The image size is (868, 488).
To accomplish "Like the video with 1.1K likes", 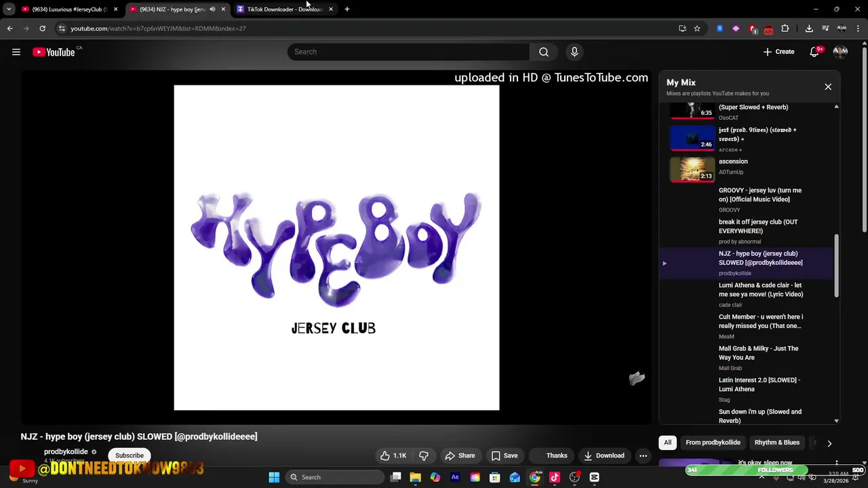I will (393, 455).
